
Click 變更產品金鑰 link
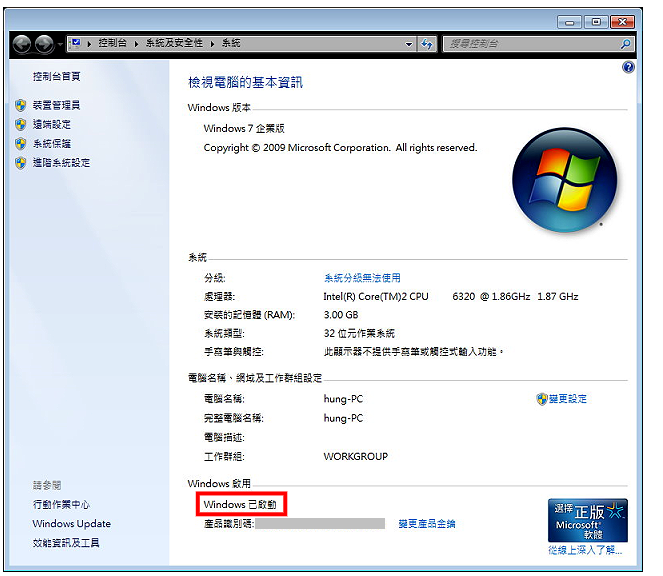(427, 524)
